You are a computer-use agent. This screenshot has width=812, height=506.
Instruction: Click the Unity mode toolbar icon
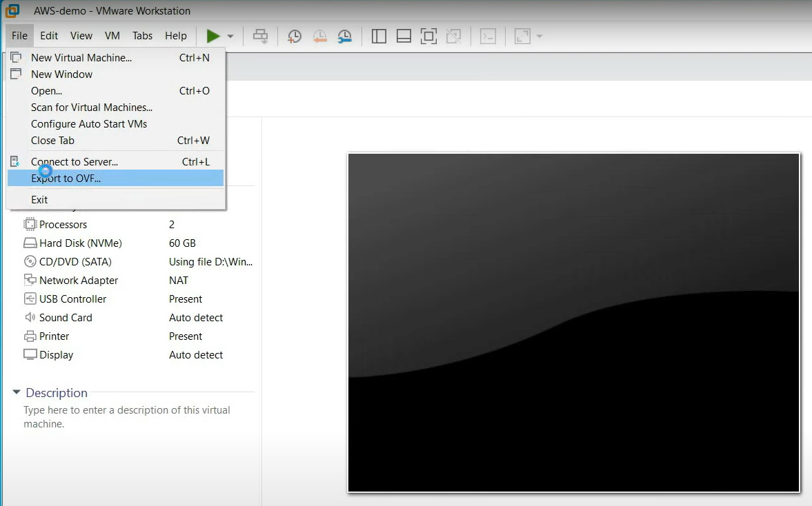tap(454, 37)
